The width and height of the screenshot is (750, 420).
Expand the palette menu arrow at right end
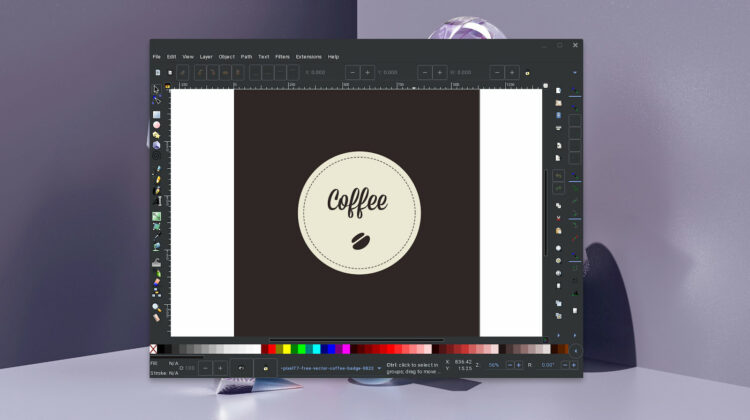click(x=575, y=349)
